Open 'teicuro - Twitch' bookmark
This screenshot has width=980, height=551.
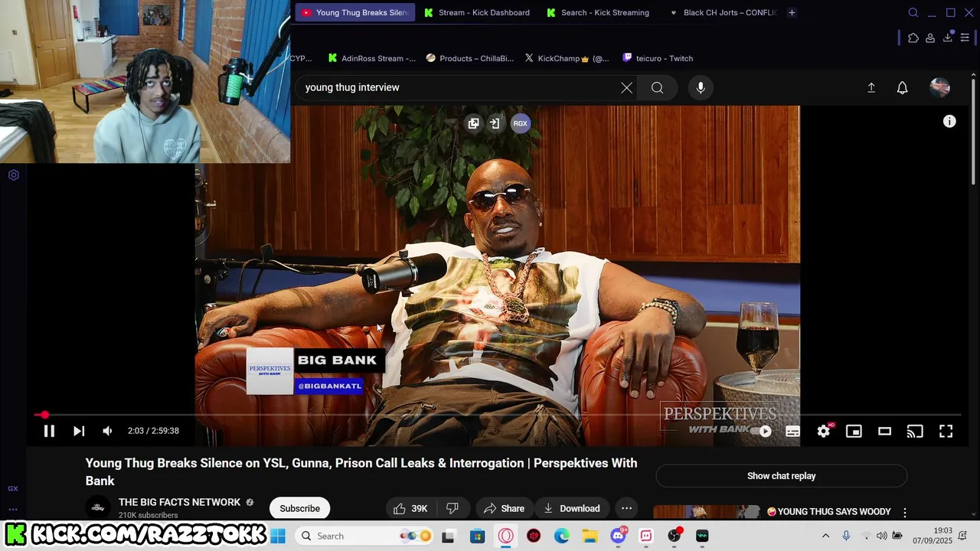[x=658, y=58]
